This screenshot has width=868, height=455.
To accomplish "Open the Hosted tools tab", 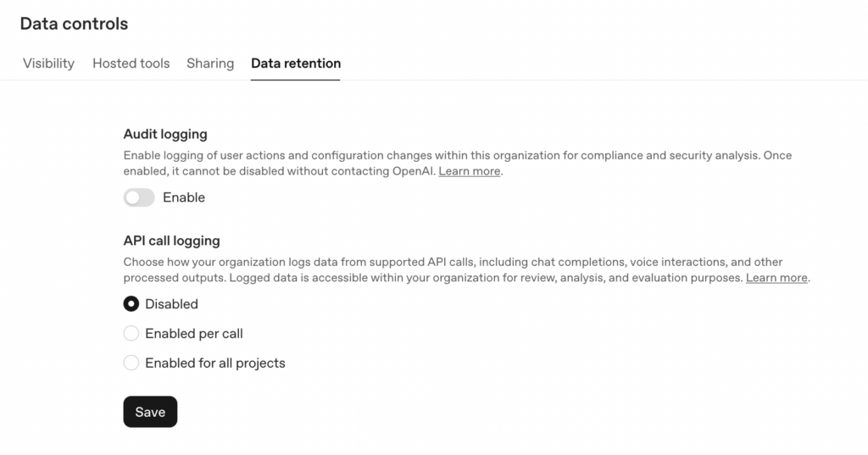I will coord(131,64).
